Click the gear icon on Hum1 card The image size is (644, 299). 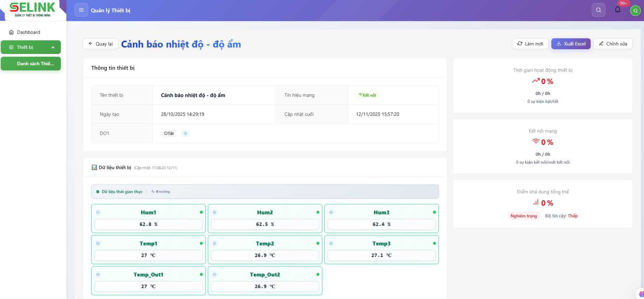[98, 213]
